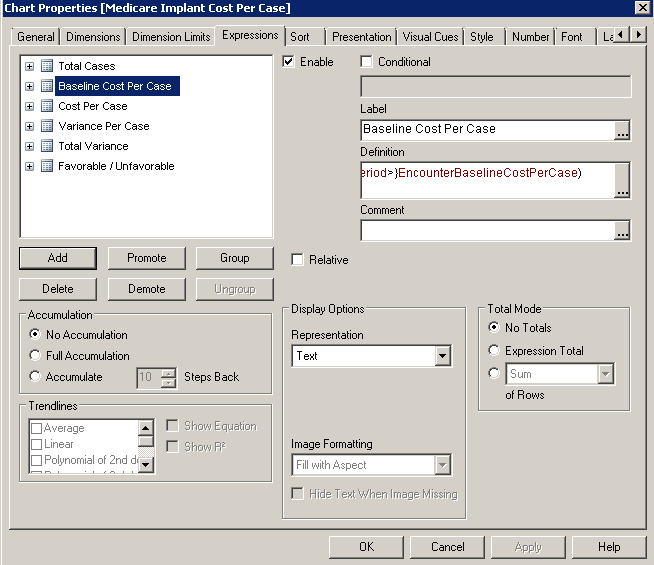
Task: Check the Linear trendline box
Action: pyautogui.click(x=37, y=444)
